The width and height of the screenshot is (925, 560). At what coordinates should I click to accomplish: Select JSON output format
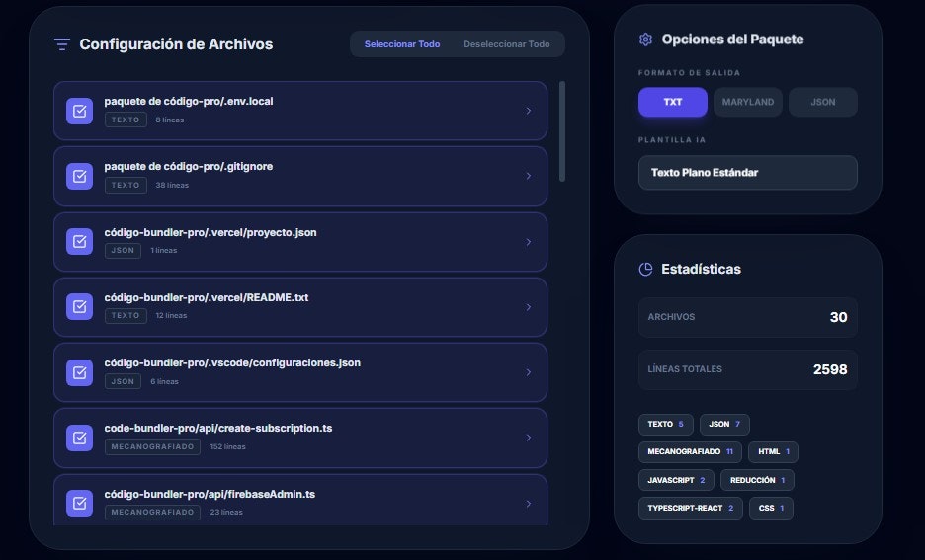(823, 102)
